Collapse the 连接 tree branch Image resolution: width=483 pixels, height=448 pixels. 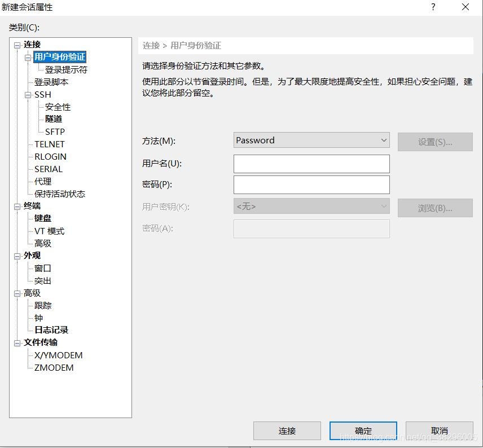[17, 44]
